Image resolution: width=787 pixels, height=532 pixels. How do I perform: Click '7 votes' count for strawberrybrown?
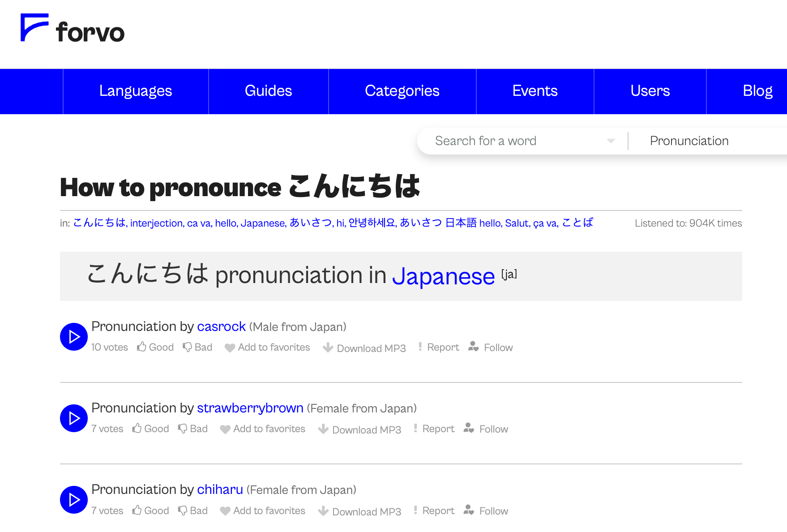click(x=107, y=429)
